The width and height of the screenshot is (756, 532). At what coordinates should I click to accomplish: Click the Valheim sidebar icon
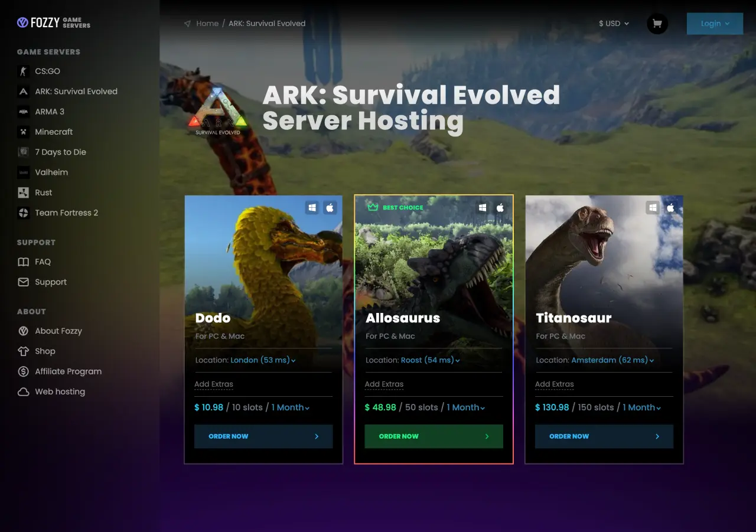23,172
